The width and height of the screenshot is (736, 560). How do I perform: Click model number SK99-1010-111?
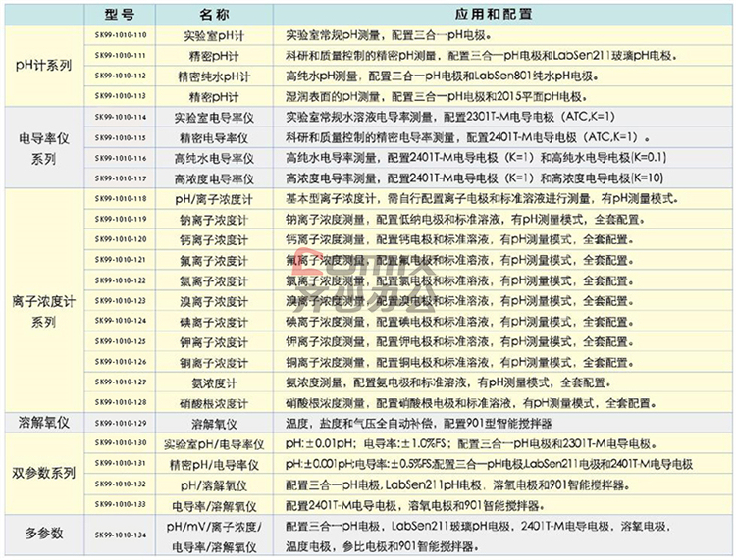(121, 55)
